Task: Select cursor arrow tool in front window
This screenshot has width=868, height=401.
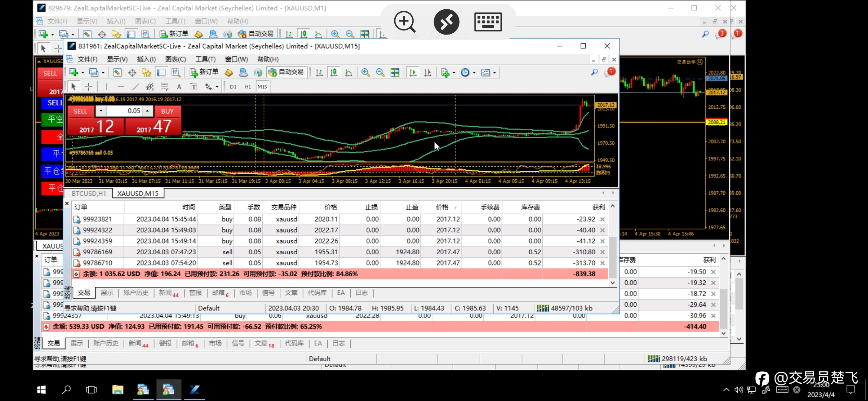Action: tap(73, 87)
